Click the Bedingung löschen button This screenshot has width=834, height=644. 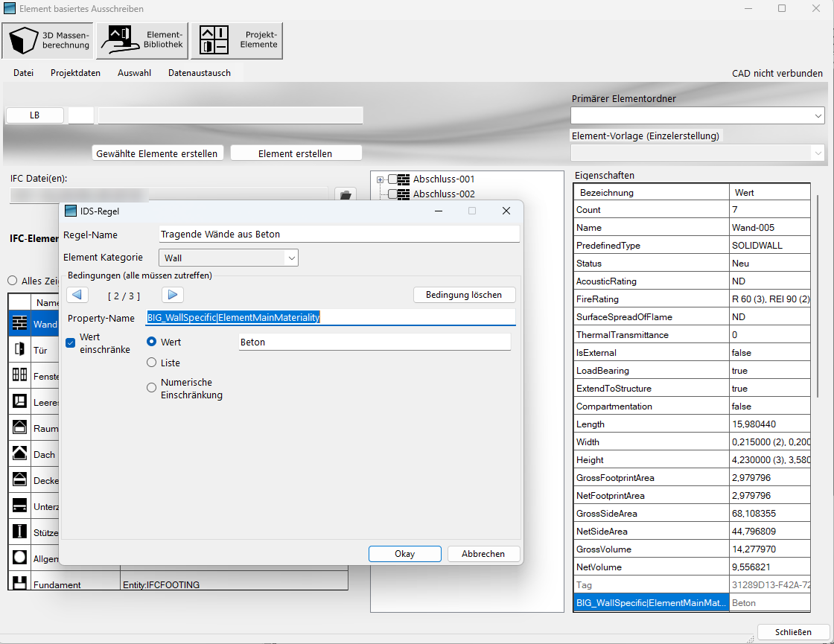coord(464,295)
